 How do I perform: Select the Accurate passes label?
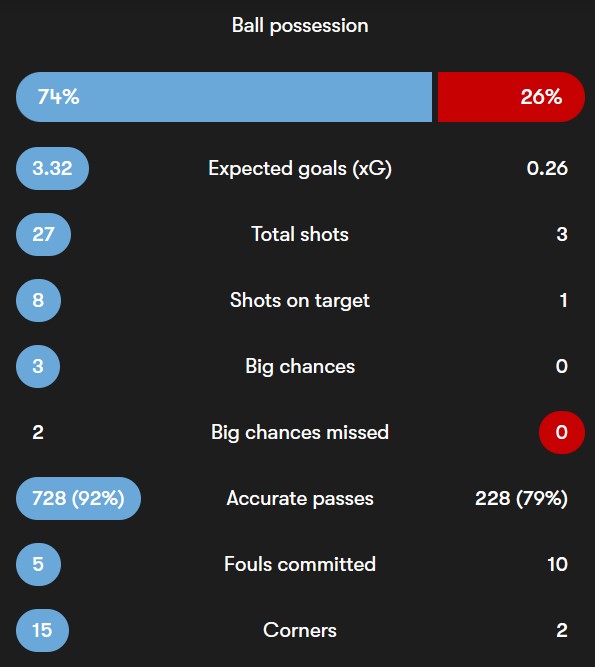[x=300, y=499]
